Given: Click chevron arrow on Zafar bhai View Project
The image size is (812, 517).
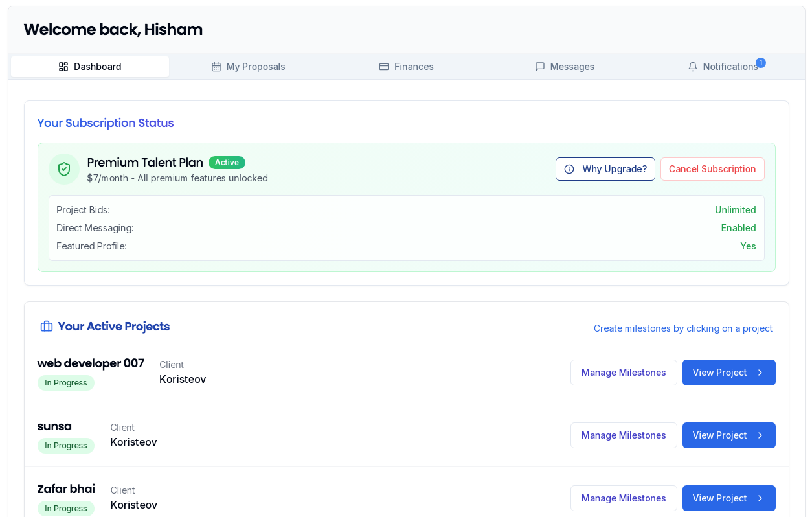Looking at the screenshot, I should [760, 498].
